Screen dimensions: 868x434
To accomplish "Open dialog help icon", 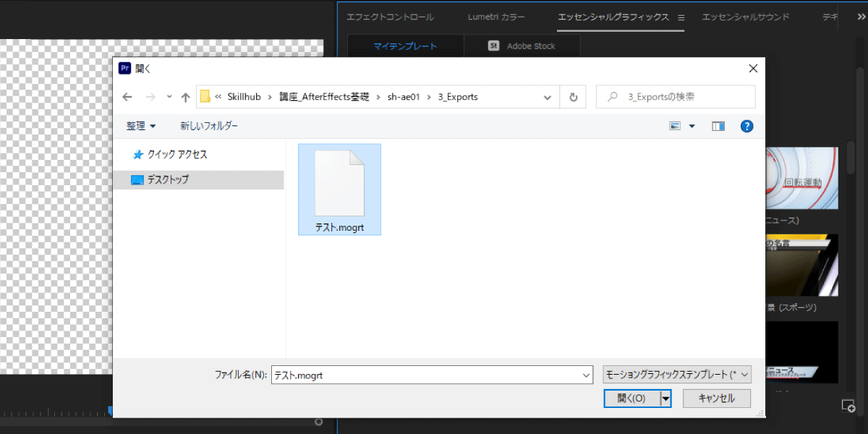I will 747,126.
